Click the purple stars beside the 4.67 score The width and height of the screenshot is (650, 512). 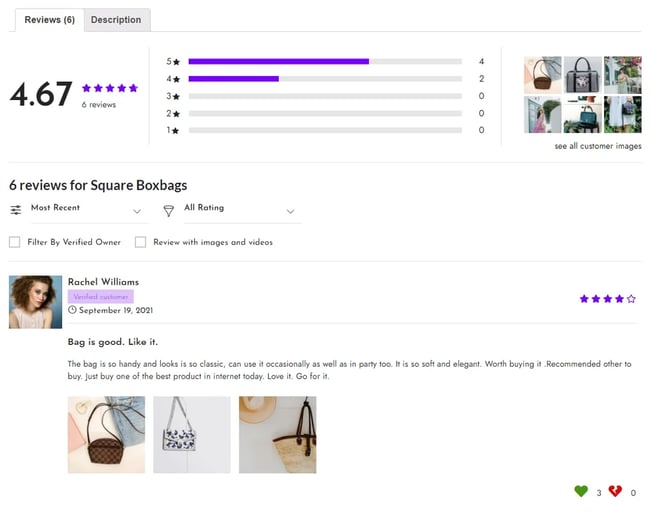(x=110, y=88)
